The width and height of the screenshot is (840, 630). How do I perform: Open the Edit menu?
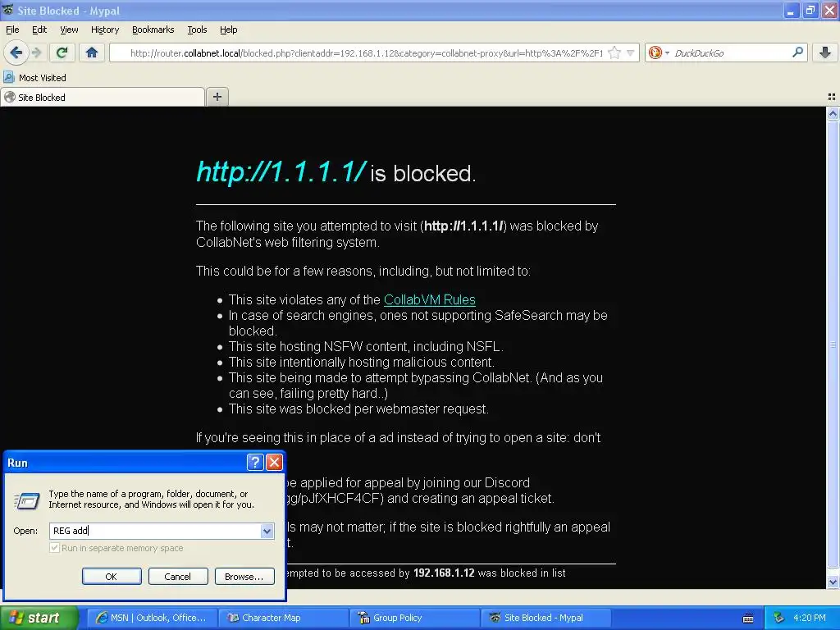39,30
